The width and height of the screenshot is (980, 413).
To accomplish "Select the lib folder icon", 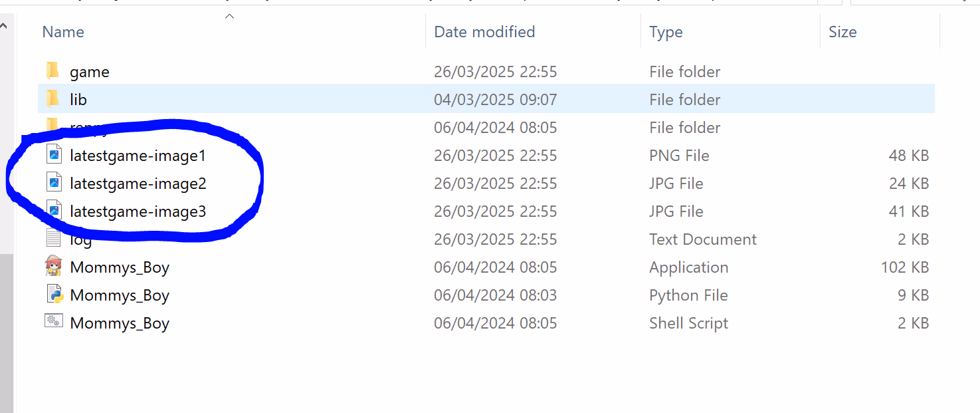I will pyautogui.click(x=53, y=99).
